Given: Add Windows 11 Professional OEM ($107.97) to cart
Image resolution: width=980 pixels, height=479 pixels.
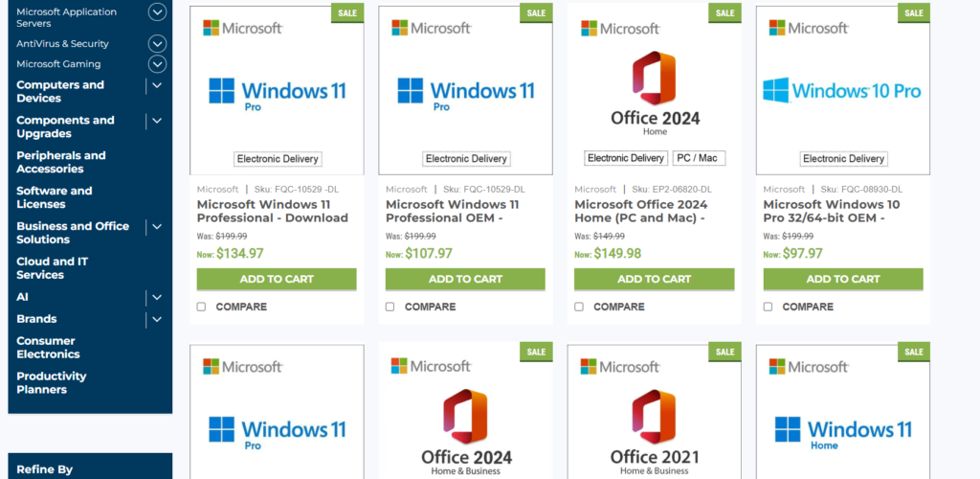Looking at the screenshot, I should [465, 280].
